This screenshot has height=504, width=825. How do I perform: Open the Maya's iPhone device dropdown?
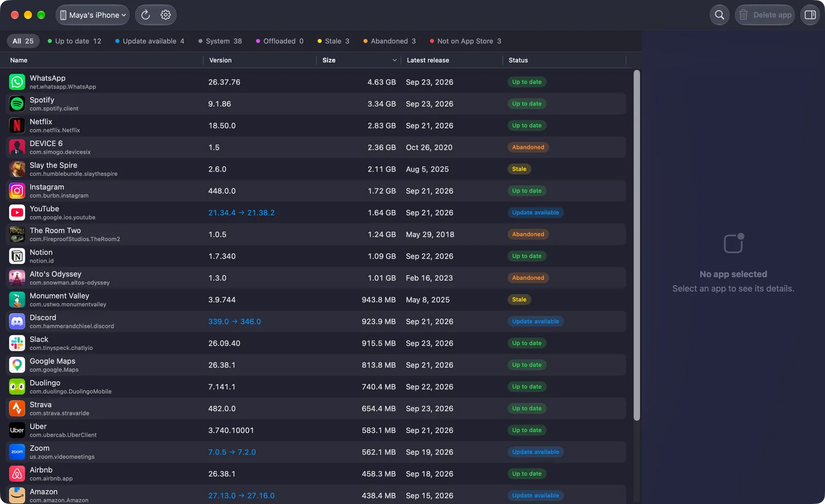92,15
